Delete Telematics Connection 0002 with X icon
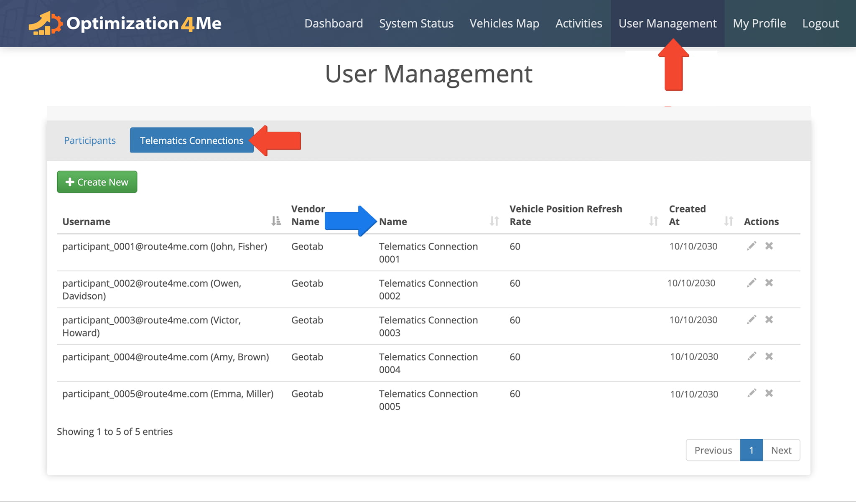The width and height of the screenshot is (856, 504). pyautogui.click(x=769, y=283)
